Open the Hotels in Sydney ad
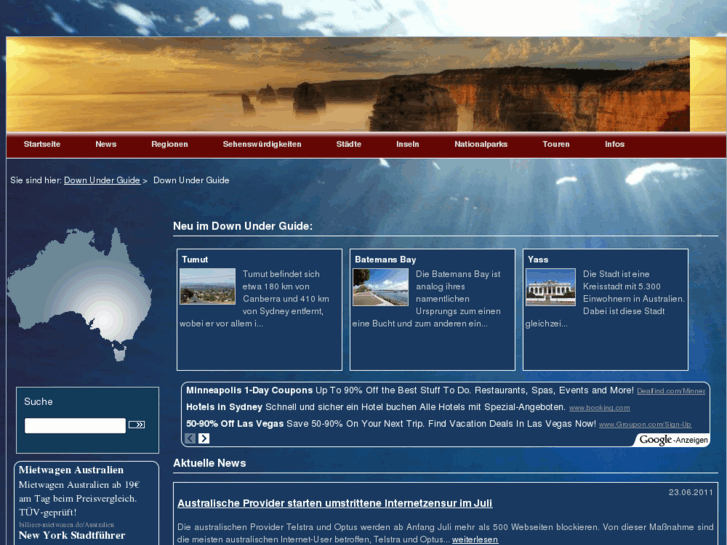This screenshot has width=727, height=545. point(224,407)
